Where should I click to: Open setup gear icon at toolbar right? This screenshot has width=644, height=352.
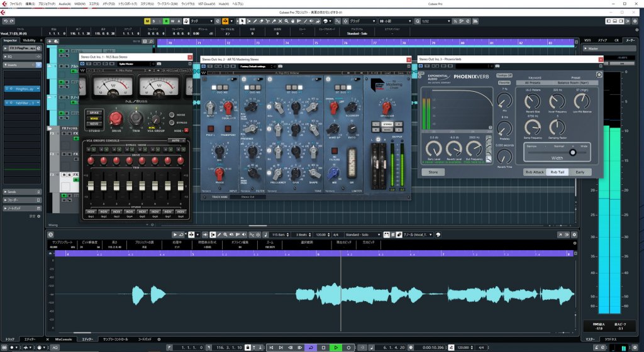635,21
